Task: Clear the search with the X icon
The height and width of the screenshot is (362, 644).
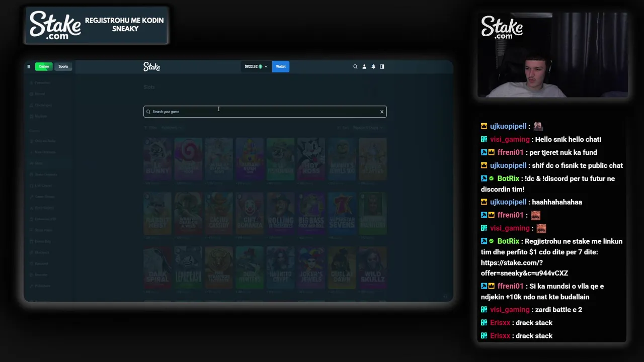Action: tap(382, 112)
